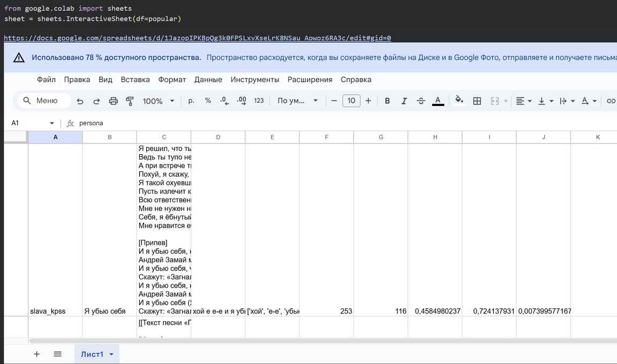Click the Redo arrow icon
Screen dimensions: 617x364
point(96,101)
